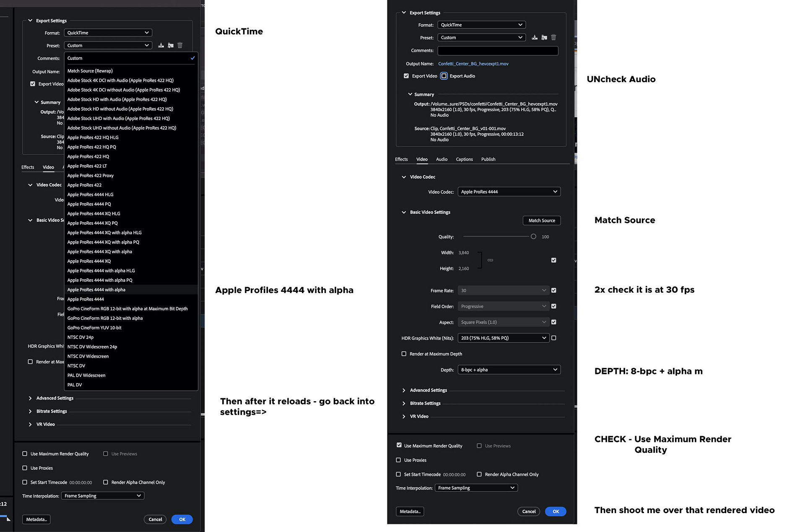805x532 pixels.
Task: Click Delete Preset trash icon in left panel
Action: coord(180,45)
